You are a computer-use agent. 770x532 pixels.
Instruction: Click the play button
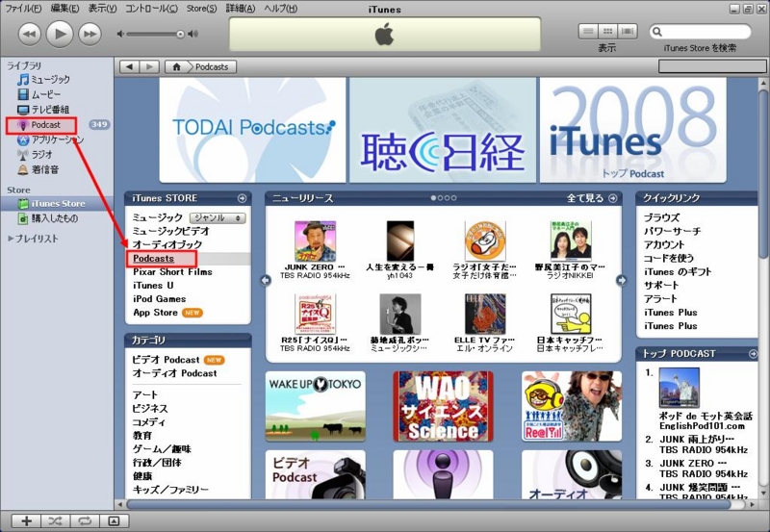pyautogui.click(x=60, y=34)
